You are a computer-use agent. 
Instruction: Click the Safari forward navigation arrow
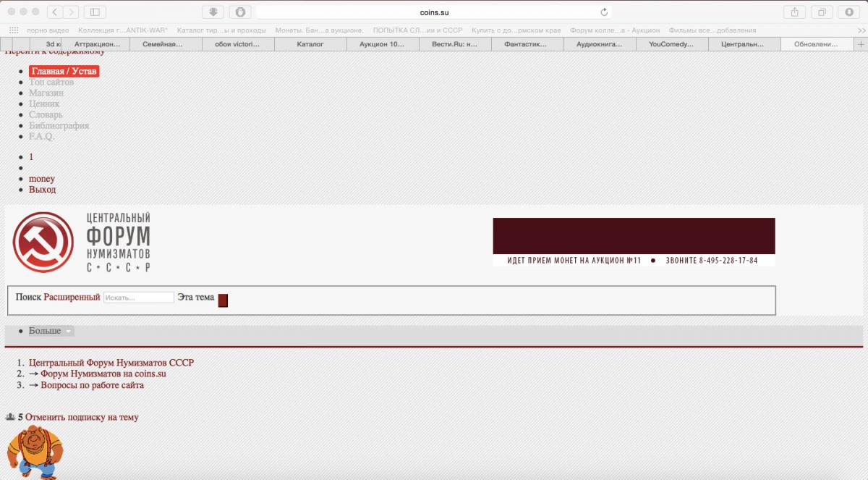click(x=71, y=12)
